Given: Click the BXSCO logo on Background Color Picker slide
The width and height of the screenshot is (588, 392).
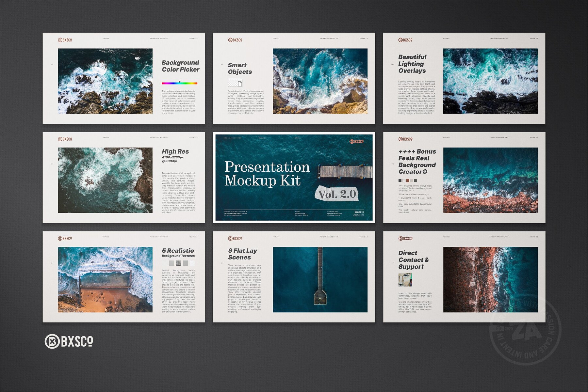Looking at the screenshot, I should point(65,39).
